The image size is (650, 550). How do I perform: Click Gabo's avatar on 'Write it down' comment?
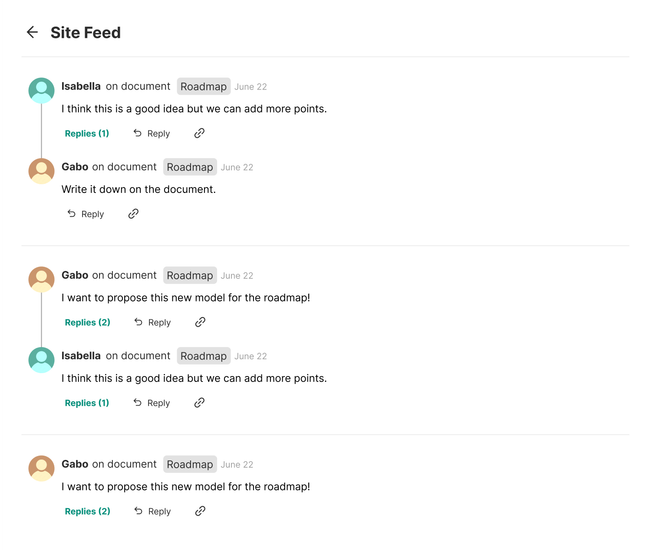pos(41,171)
